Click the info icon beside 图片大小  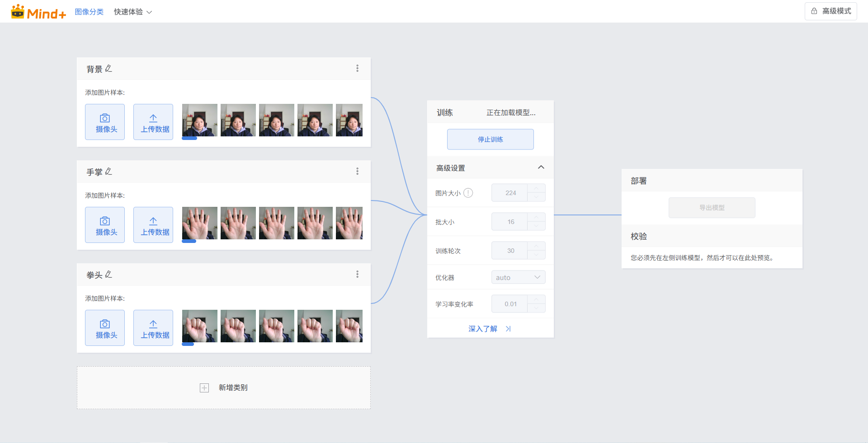click(468, 193)
